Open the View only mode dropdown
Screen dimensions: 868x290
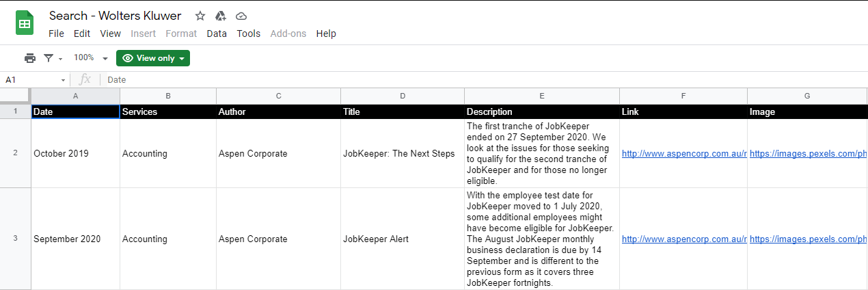tap(153, 58)
